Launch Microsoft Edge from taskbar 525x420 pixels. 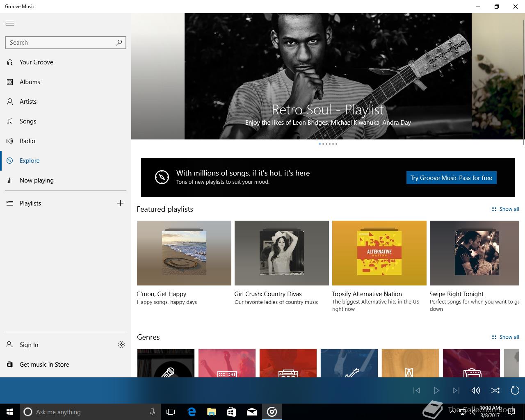click(x=192, y=412)
